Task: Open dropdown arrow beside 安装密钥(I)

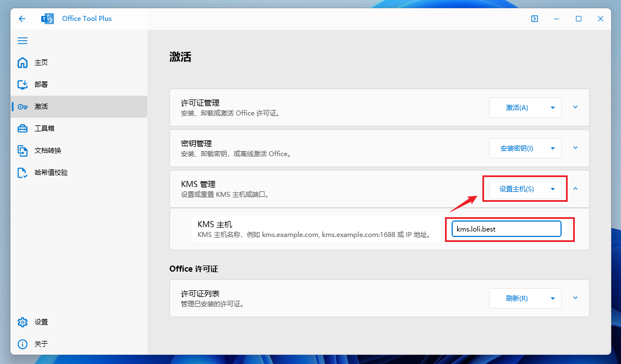Action: click(x=553, y=148)
